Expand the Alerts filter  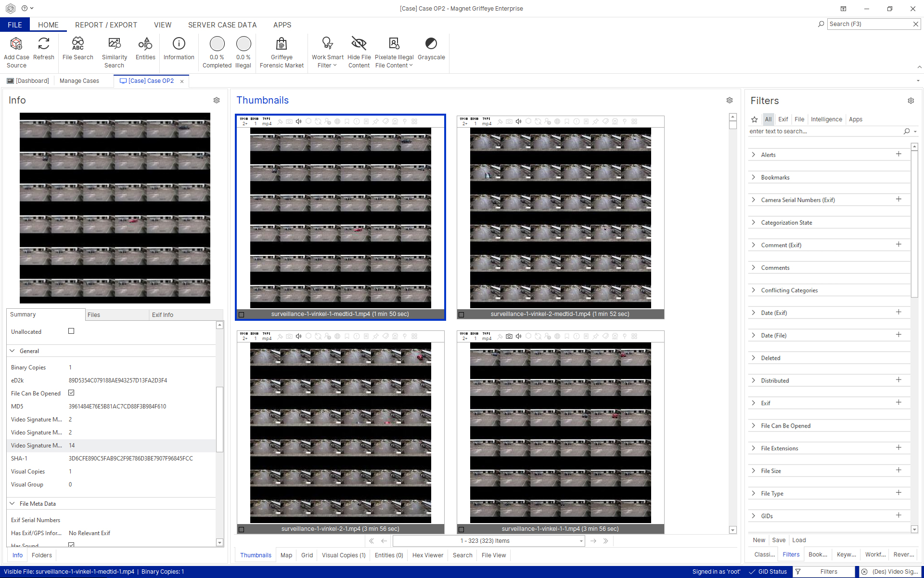754,155
